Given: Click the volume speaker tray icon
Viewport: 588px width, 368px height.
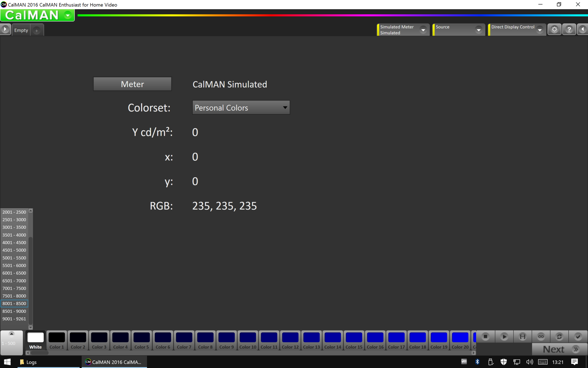Looking at the screenshot, I should point(530,362).
